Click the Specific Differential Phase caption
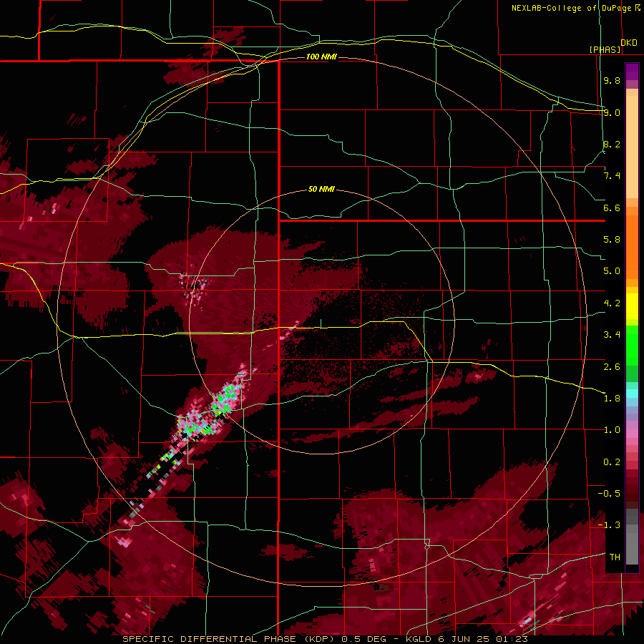The image size is (644, 644). pyautogui.click(x=324, y=639)
